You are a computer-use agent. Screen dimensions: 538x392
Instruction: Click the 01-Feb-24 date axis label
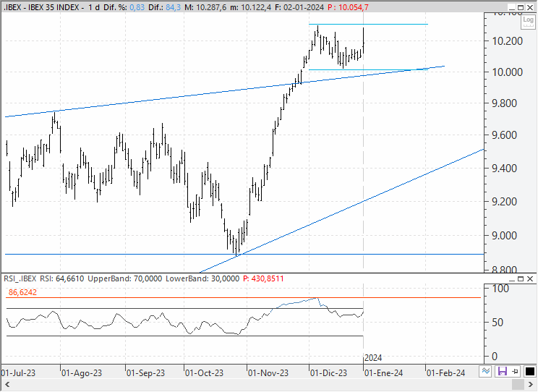pyautogui.click(x=446, y=373)
